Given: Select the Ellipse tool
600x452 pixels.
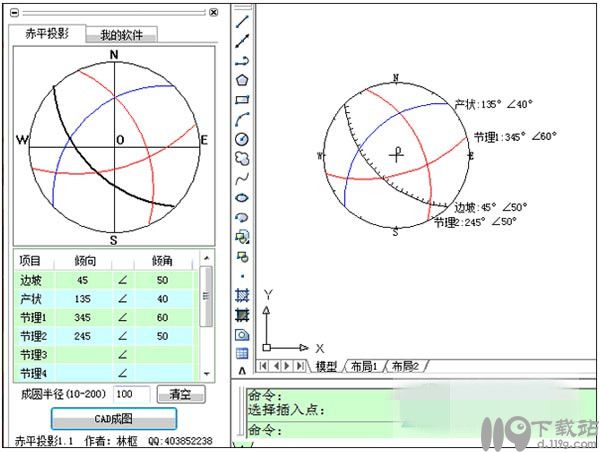Looking at the screenshot, I should [241, 197].
